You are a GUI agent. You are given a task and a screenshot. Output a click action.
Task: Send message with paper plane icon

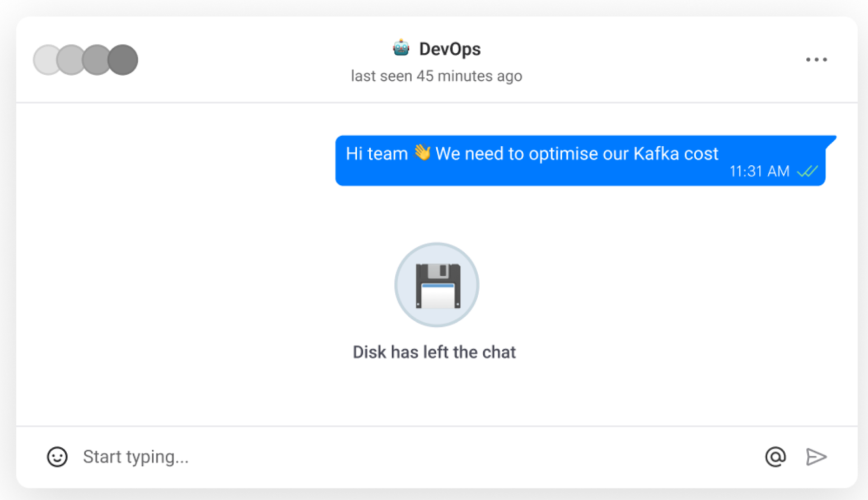click(x=816, y=457)
